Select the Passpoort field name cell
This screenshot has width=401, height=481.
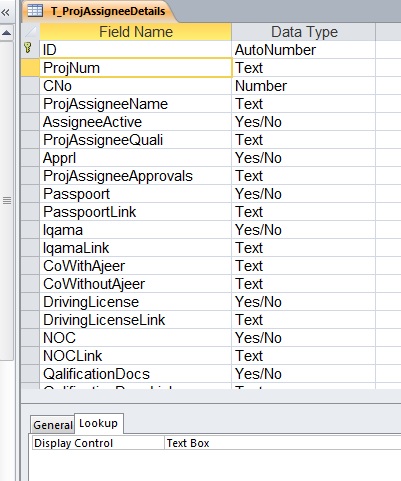click(x=136, y=194)
